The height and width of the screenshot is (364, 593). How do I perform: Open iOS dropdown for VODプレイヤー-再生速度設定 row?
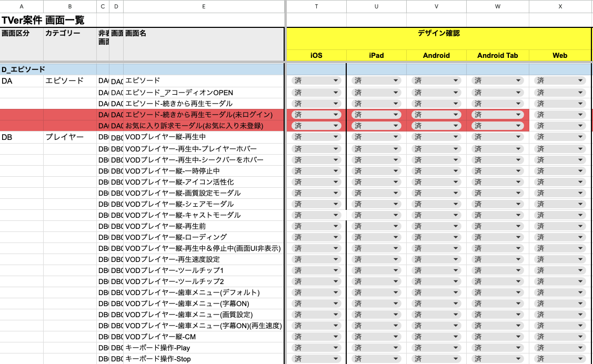[316, 259]
